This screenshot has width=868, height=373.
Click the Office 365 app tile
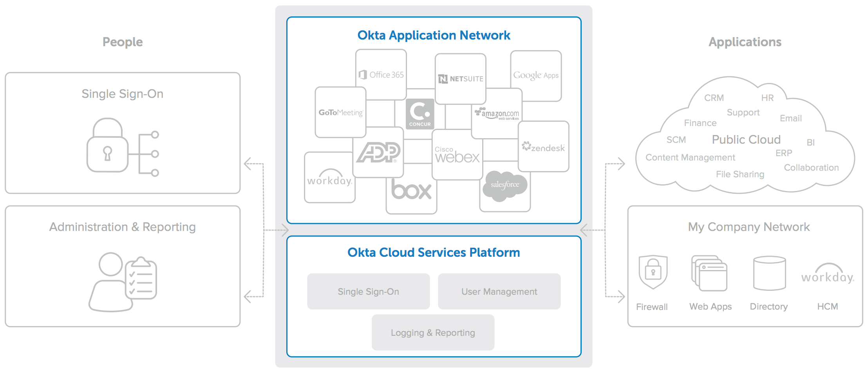pyautogui.click(x=381, y=74)
